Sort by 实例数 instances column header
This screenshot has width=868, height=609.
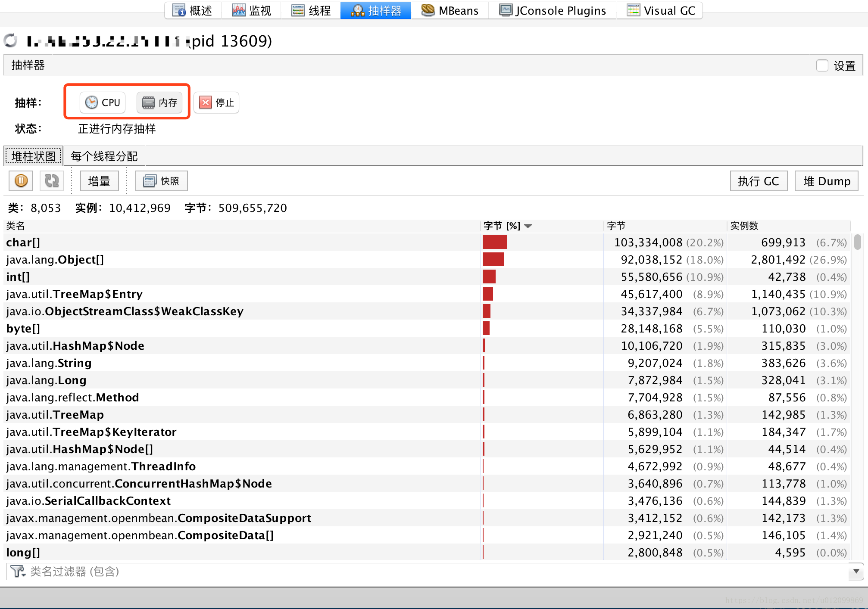(788, 226)
